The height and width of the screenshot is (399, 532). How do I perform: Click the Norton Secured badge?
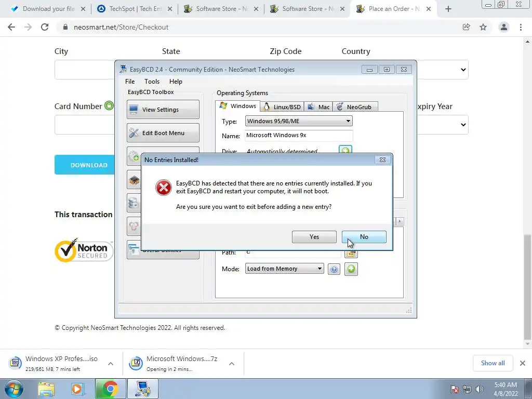pos(84,250)
